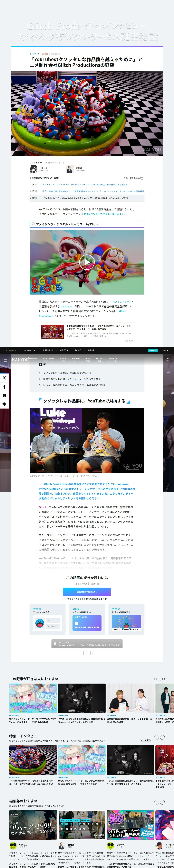Jump to TOC item 1 クソッタレな作品群に
Screen dimensions: 174x868
pyautogui.click(x=67, y=373)
